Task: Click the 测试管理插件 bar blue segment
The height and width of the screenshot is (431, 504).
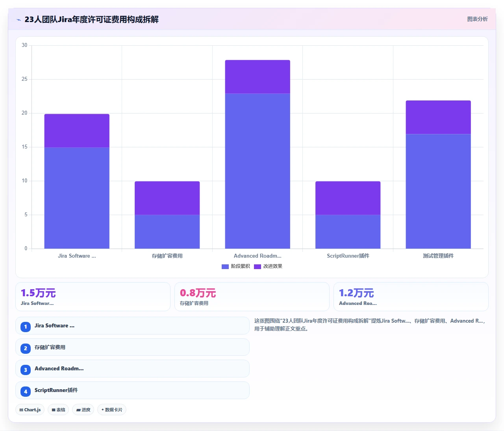Action: (438, 191)
